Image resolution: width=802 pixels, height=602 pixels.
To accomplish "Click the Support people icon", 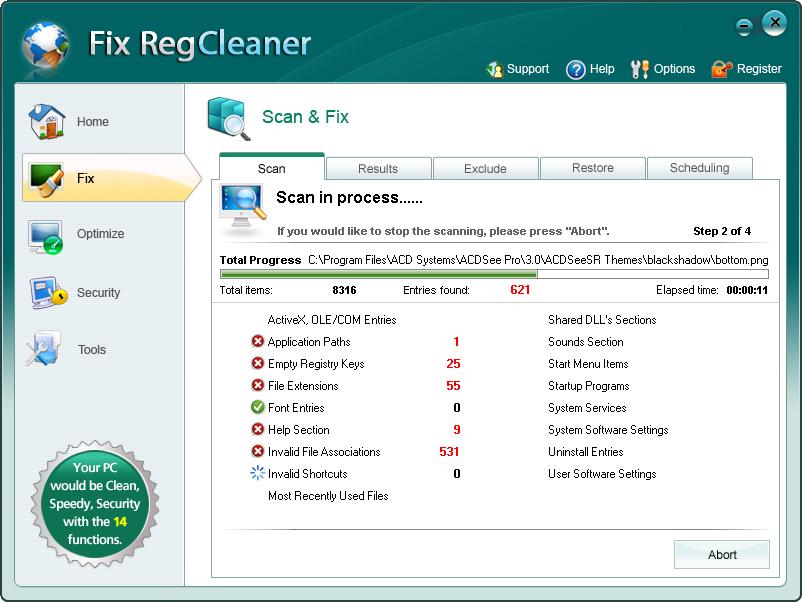I will tap(495, 69).
